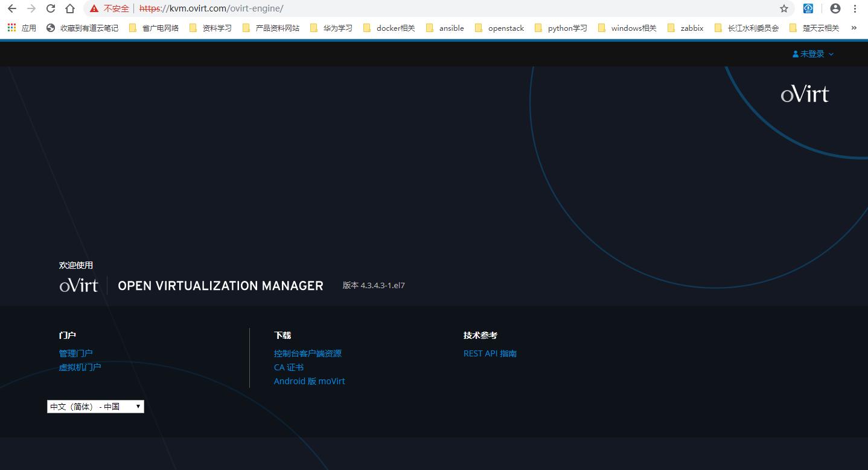Open the 收藏到有道云笔记 bookmark

(83, 28)
